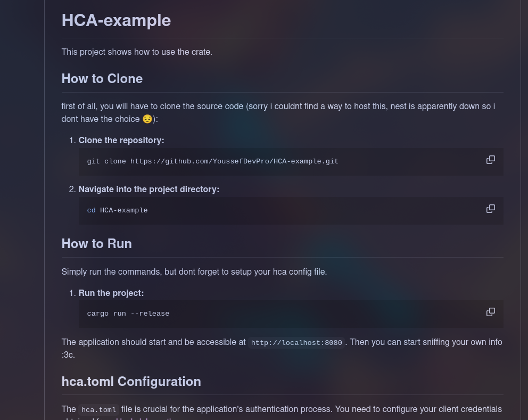Image resolution: width=528 pixels, height=420 pixels.
Task: Jump to the How to Clone heading
Action: [102, 79]
